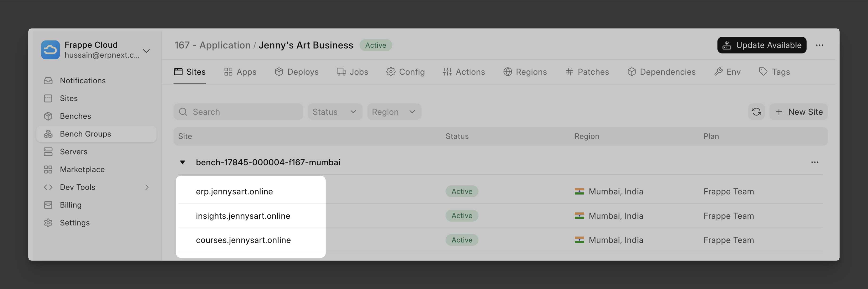This screenshot has width=868, height=289.
Task: Click the New Site button
Action: pos(798,112)
